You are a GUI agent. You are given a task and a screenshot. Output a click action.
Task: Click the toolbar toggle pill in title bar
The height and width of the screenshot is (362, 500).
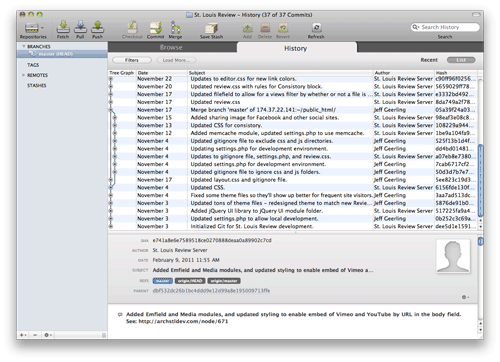coord(476,15)
